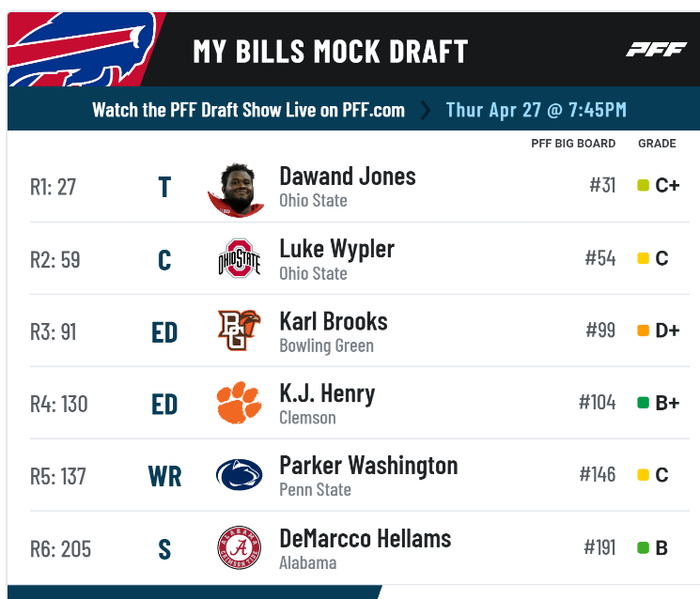Select the Karl Brooks player name

(x=334, y=322)
